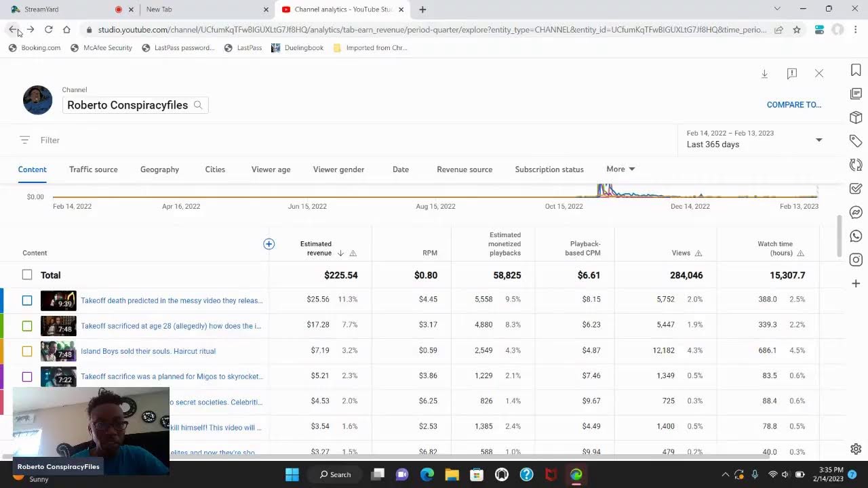Close the analytics explore view

[x=819, y=73]
